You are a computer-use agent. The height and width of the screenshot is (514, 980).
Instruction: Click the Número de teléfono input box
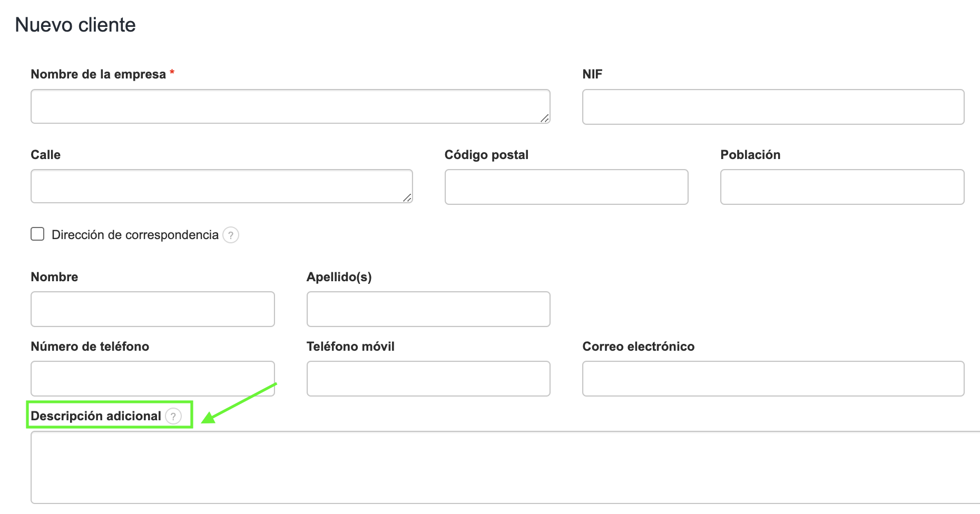[153, 379]
